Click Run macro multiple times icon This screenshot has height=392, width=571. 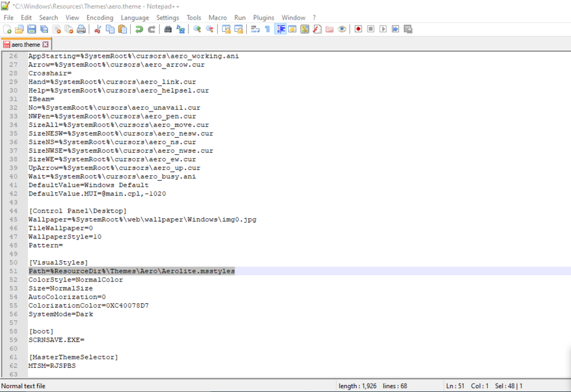[x=395, y=29]
